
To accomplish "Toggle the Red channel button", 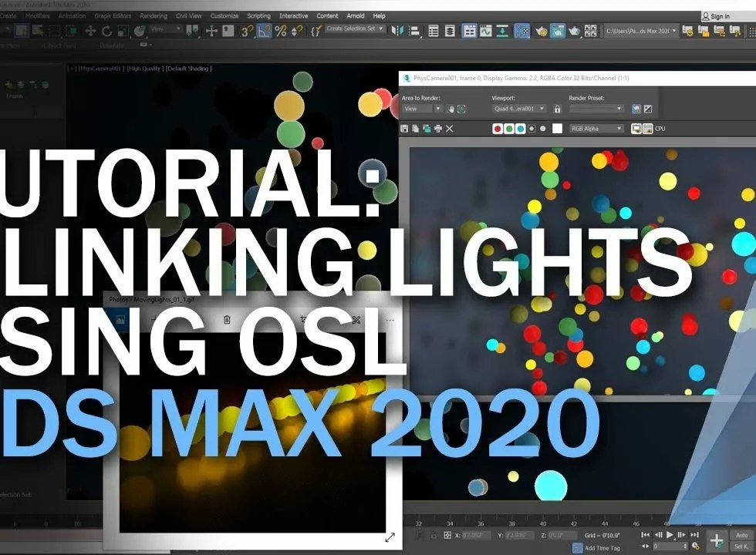I will pos(498,129).
